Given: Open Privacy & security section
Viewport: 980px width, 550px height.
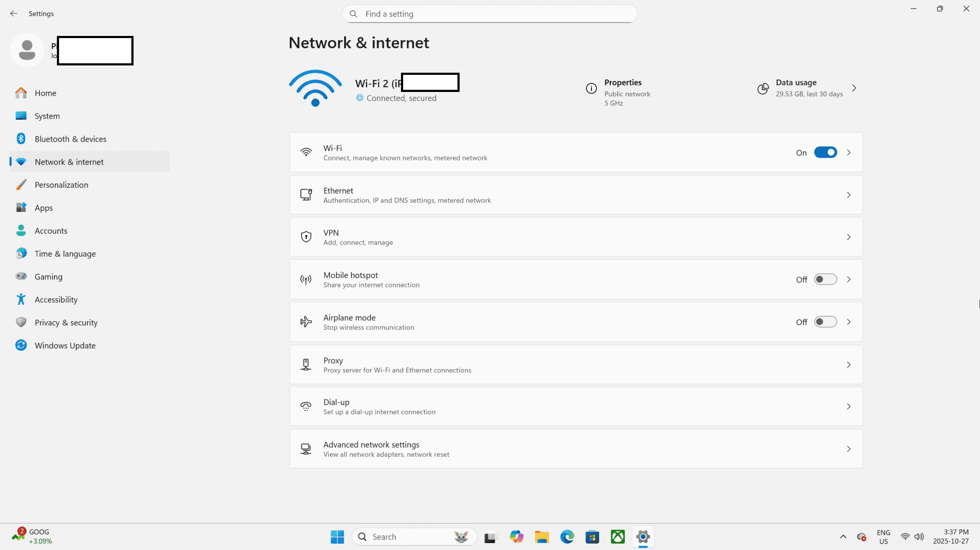Looking at the screenshot, I should pyautogui.click(x=66, y=322).
